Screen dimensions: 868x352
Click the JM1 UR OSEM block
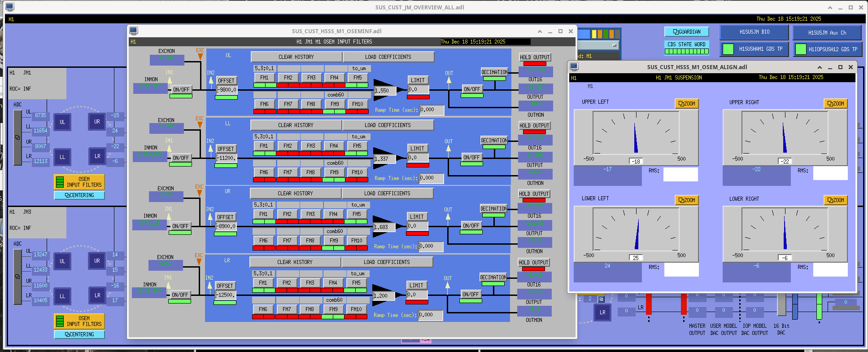(x=97, y=122)
